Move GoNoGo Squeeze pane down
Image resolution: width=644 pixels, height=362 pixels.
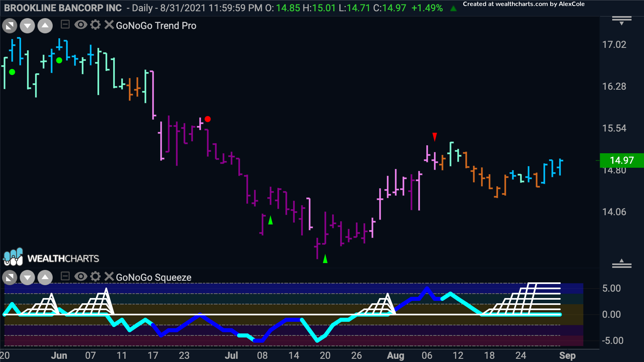coord(27,277)
